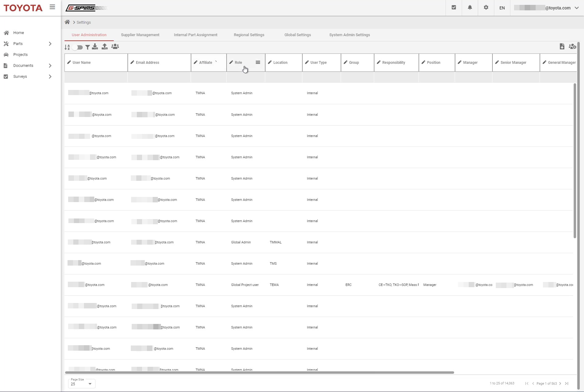Click the export file icon at right
Screen dimensions: 584x392
click(x=562, y=46)
